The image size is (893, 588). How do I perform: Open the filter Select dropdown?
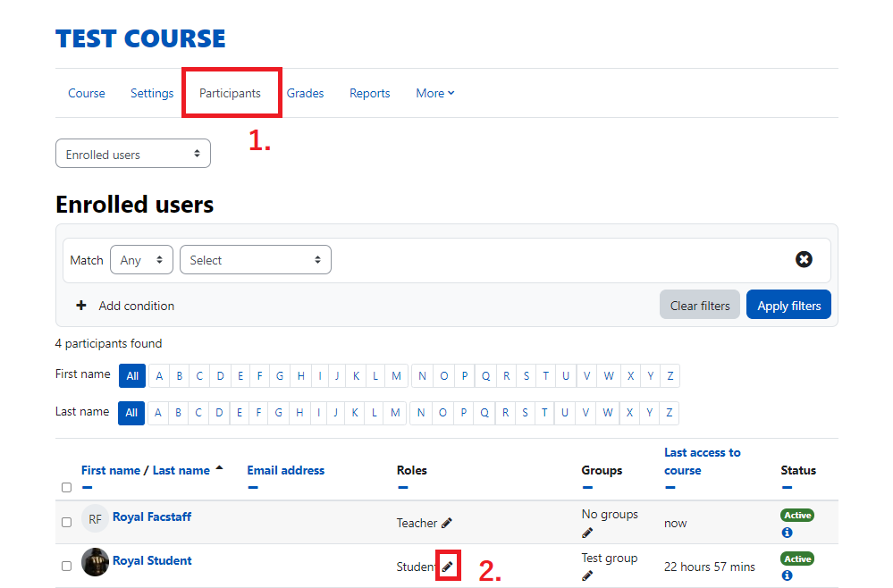[x=255, y=259]
